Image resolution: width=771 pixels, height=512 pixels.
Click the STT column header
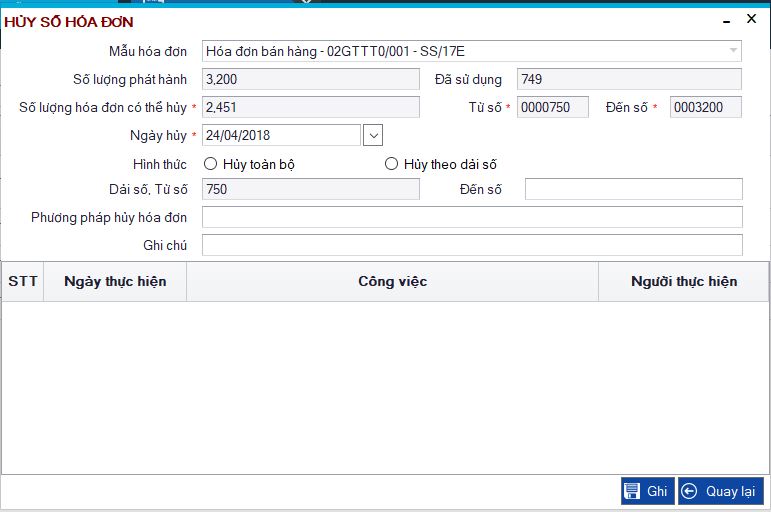(x=23, y=282)
